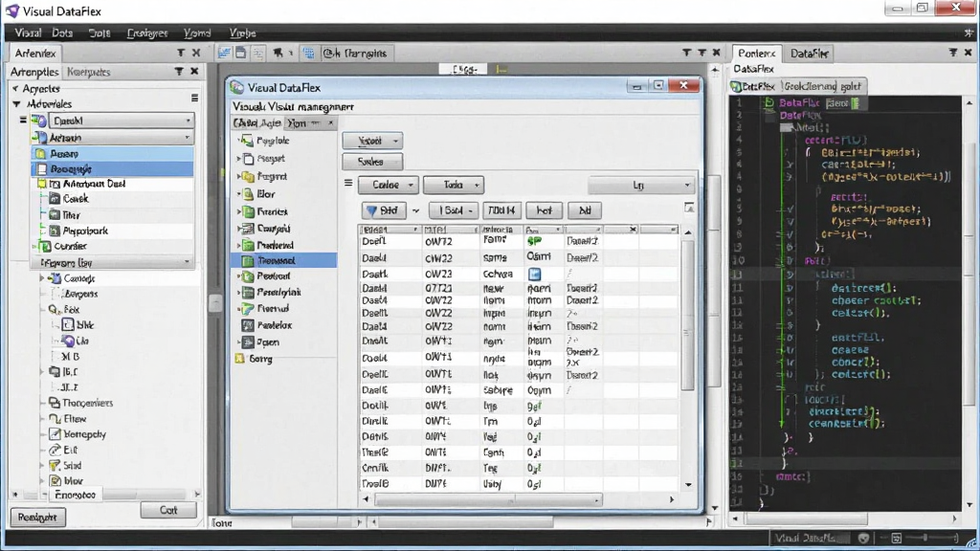This screenshot has height=551, width=980.
Task: Expand the Camadc tree node arrow
Action: 42,278
